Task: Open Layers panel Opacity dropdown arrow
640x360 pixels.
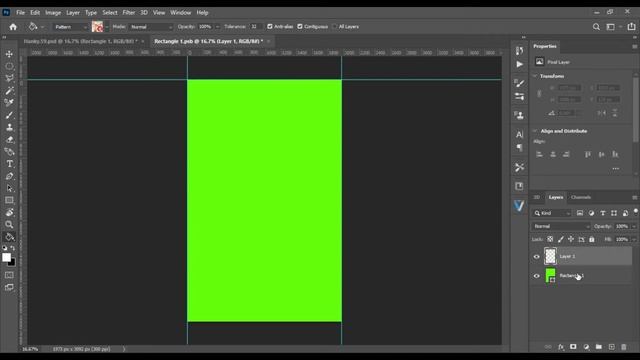Action: (x=634, y=226)
